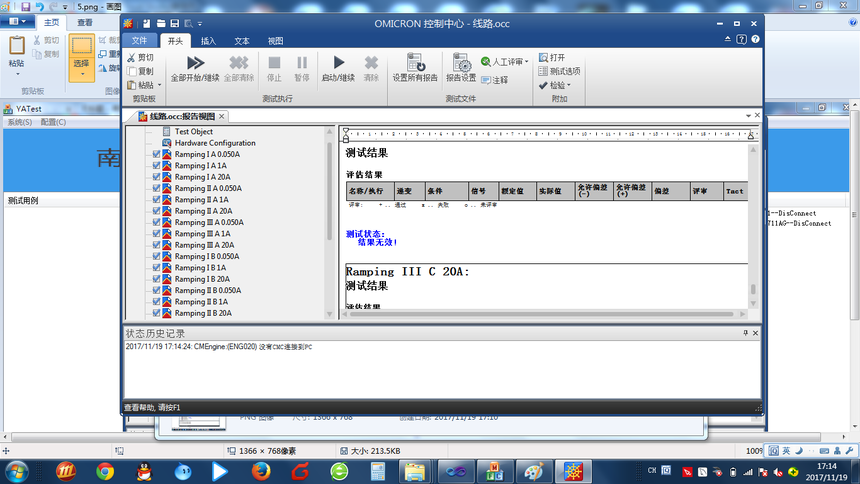Click the Start/Continue (启动/继续) play icon
Screen dimensions: 860x484
[338, 63]
